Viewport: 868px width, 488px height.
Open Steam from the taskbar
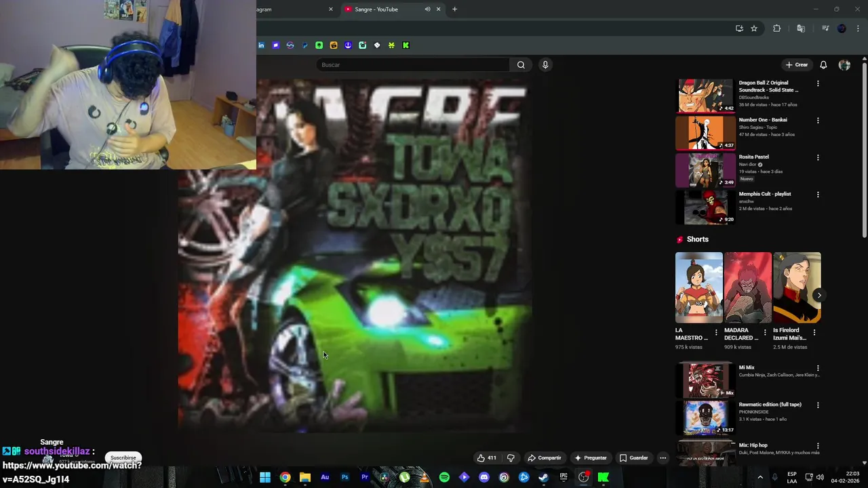tap(543, 477)
